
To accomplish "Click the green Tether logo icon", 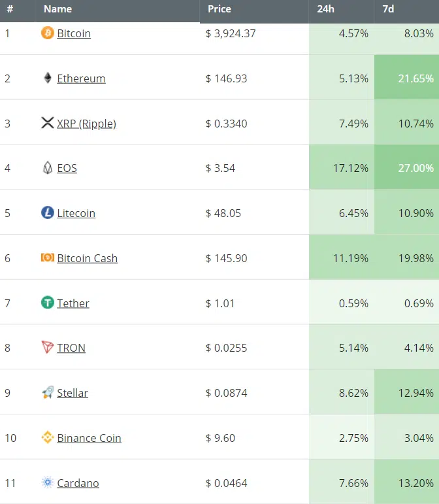I will [x=48, y=303].
